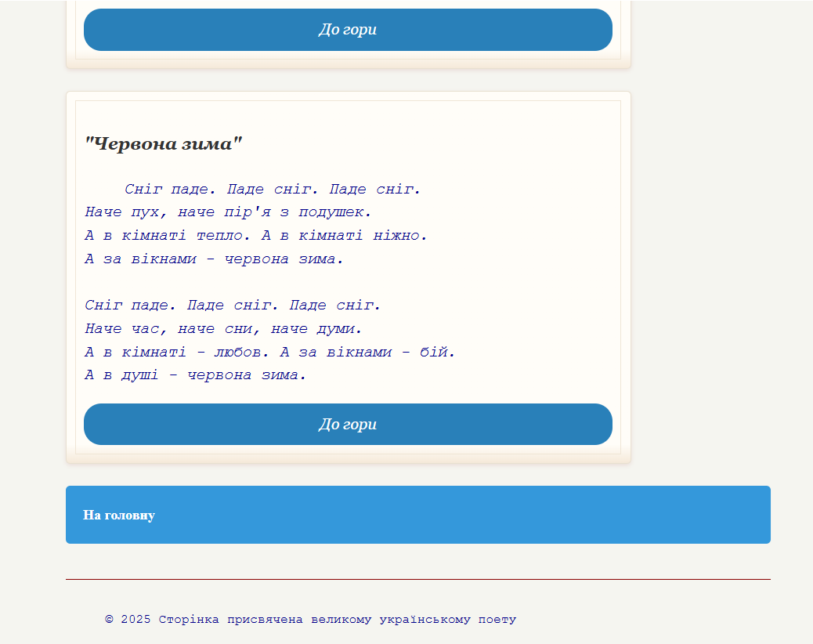Image resolution: width=813 pixels, height=644 pixels.
Task: Click the final line "А в душі – червона зима."
Action: tap(196, 375)
